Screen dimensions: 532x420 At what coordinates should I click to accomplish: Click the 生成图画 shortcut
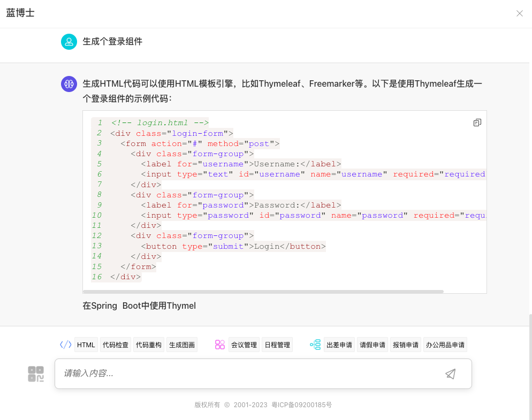[x=182, y=345]
